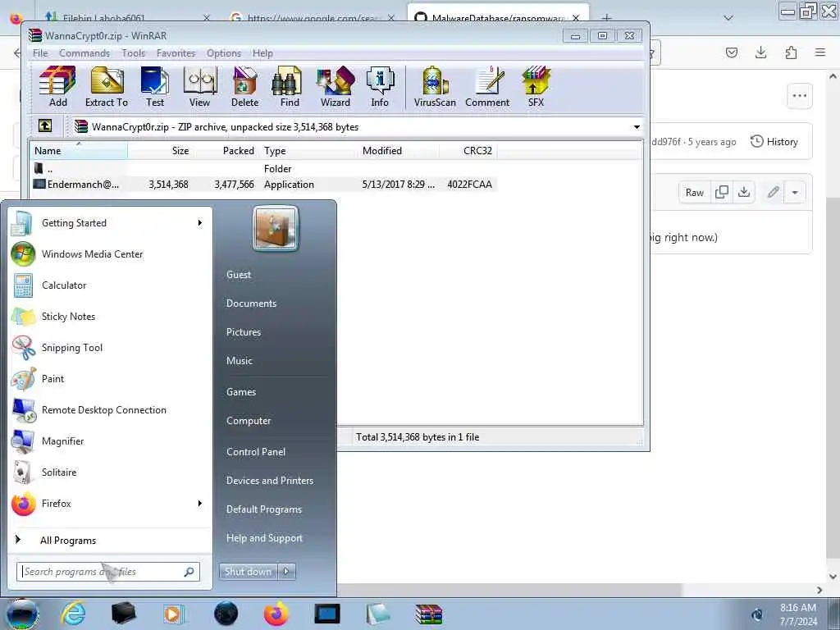
Task: Switch to the Google search tab
Action: pyautogui.click(x=312, y=17)
